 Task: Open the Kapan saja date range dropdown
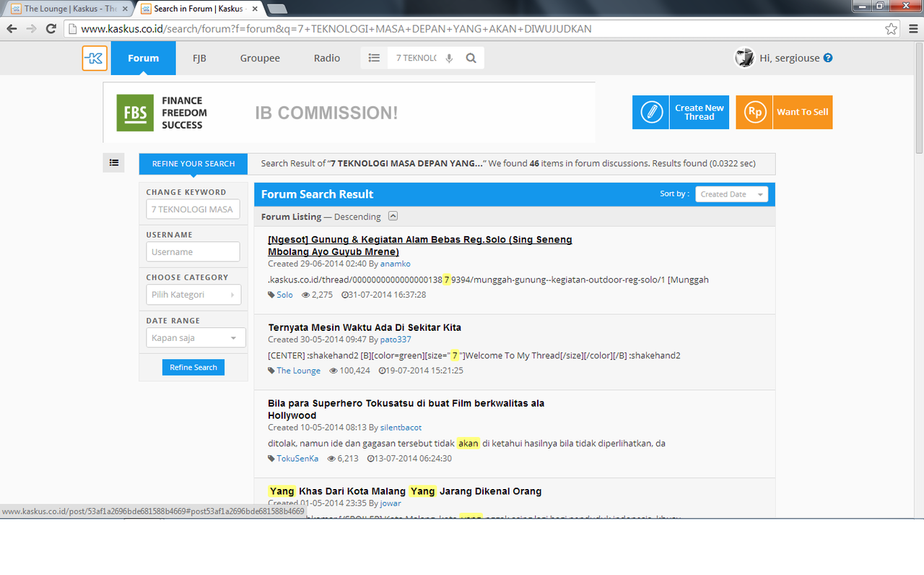tap(196, 337)
